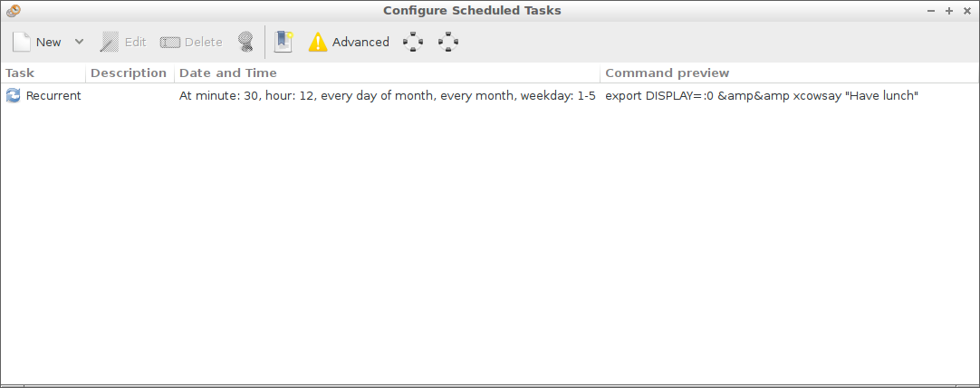Click the app icon in title bar

coord(13,10)
